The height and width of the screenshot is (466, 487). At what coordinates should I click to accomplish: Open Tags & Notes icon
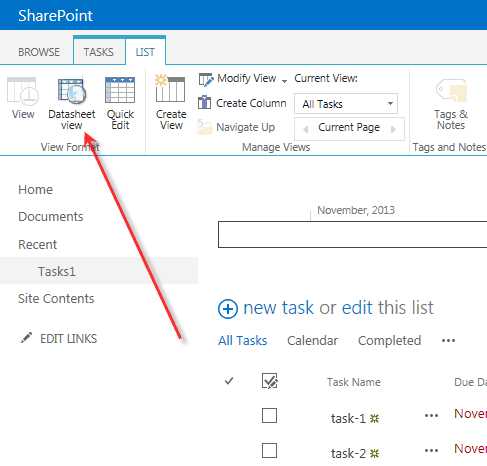[x=451, y=90]
